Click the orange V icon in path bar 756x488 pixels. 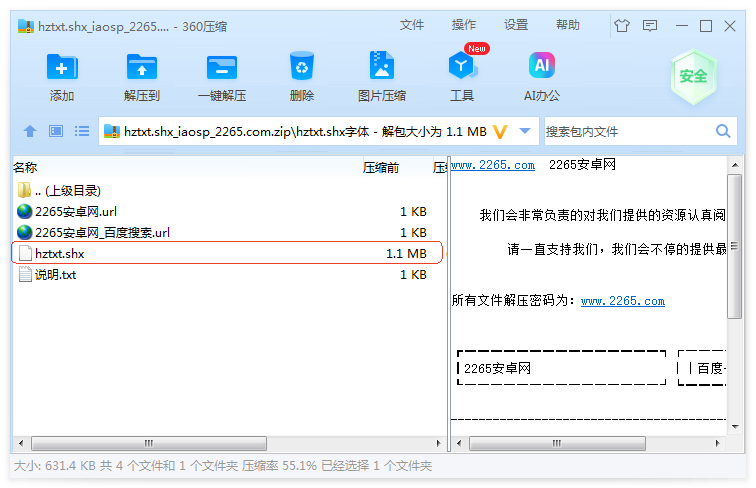500,132
